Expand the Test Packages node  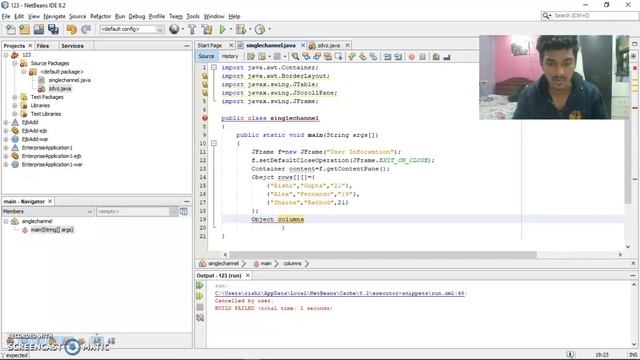[x=15, y=97]
